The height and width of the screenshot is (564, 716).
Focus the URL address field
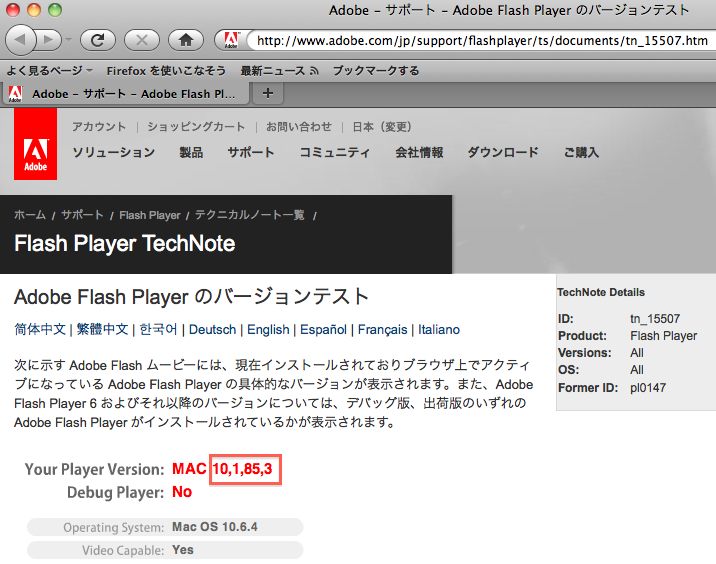(481, 41)
